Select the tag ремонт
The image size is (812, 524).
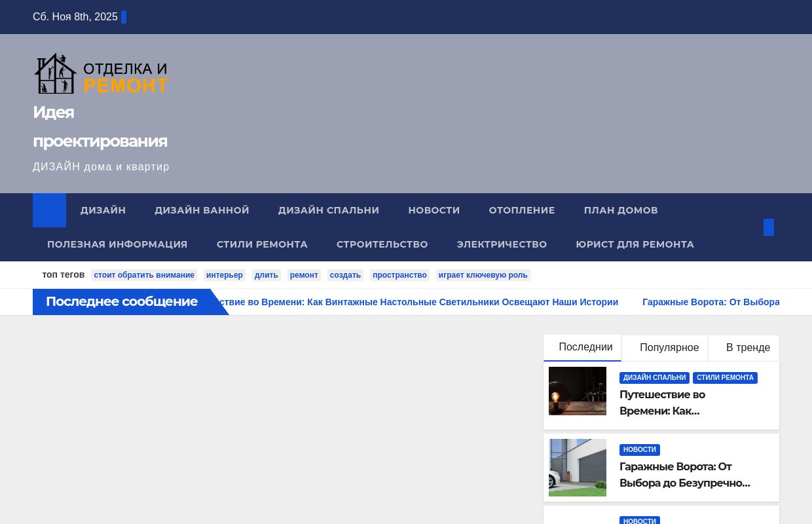(x=303, y=275)
